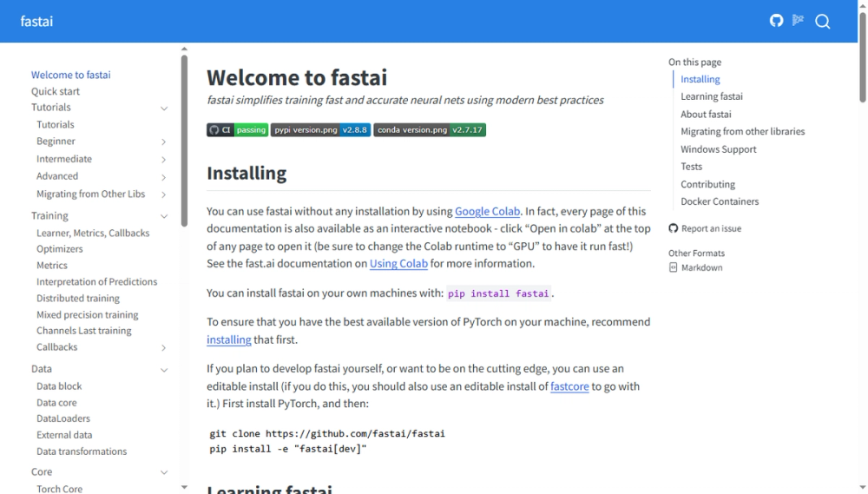Go to fastai home title in navbar

tap(36, 21)
